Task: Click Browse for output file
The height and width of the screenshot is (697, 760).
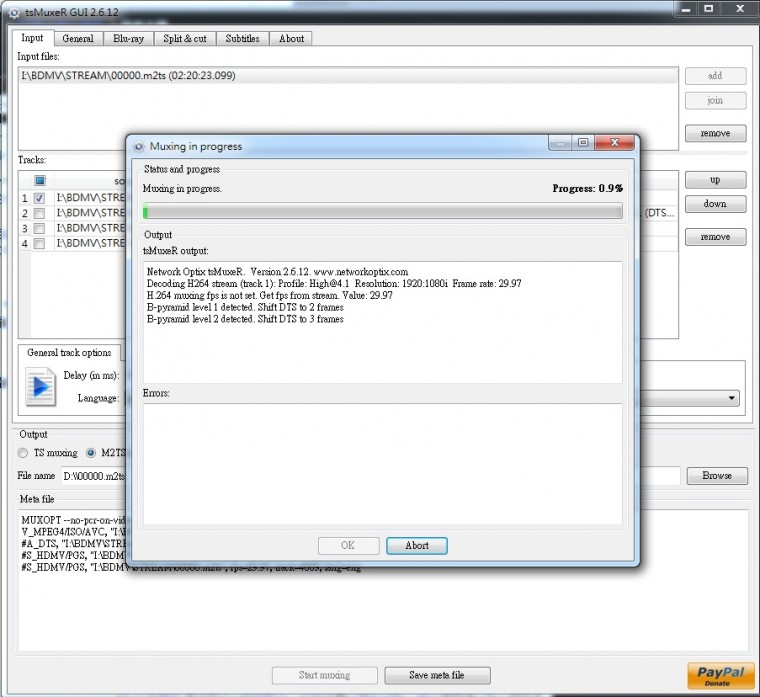Action: pos(716,476)
